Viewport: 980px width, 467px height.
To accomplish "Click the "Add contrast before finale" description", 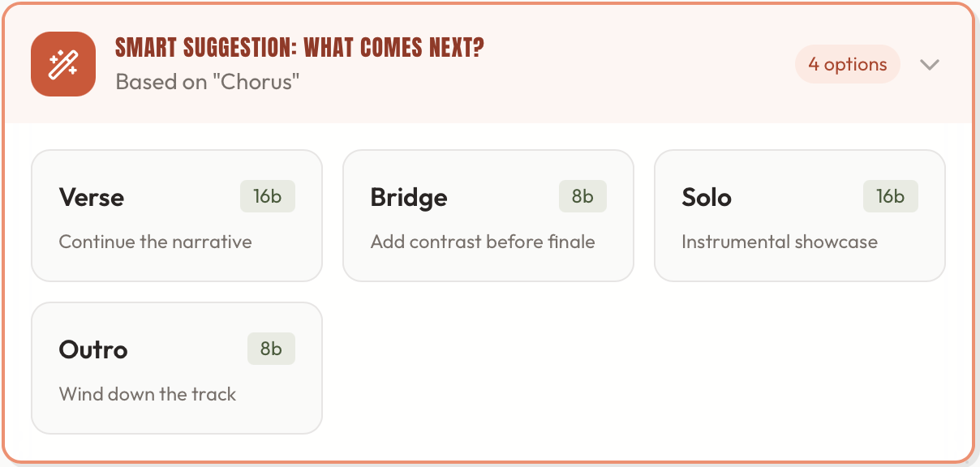I will pos(483,242).
